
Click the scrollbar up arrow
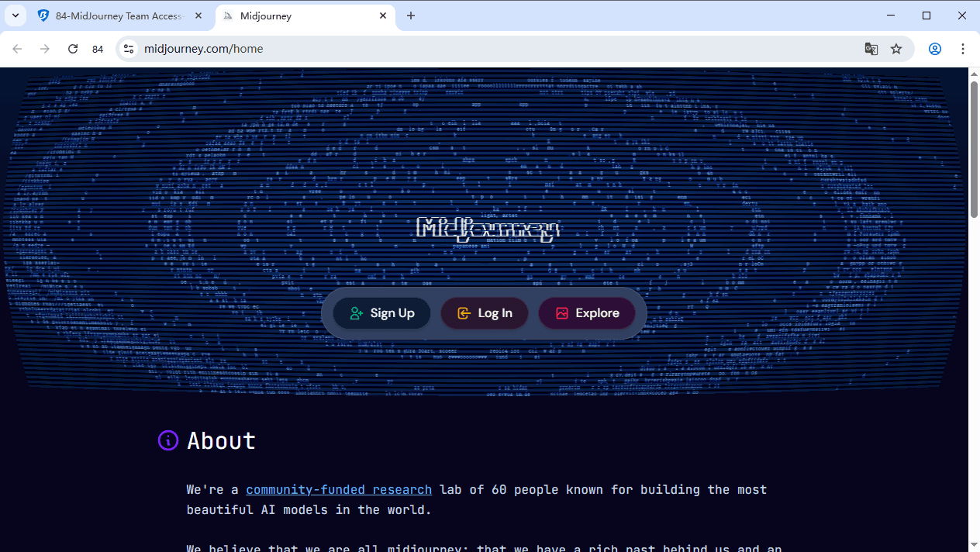pos(975,73)
